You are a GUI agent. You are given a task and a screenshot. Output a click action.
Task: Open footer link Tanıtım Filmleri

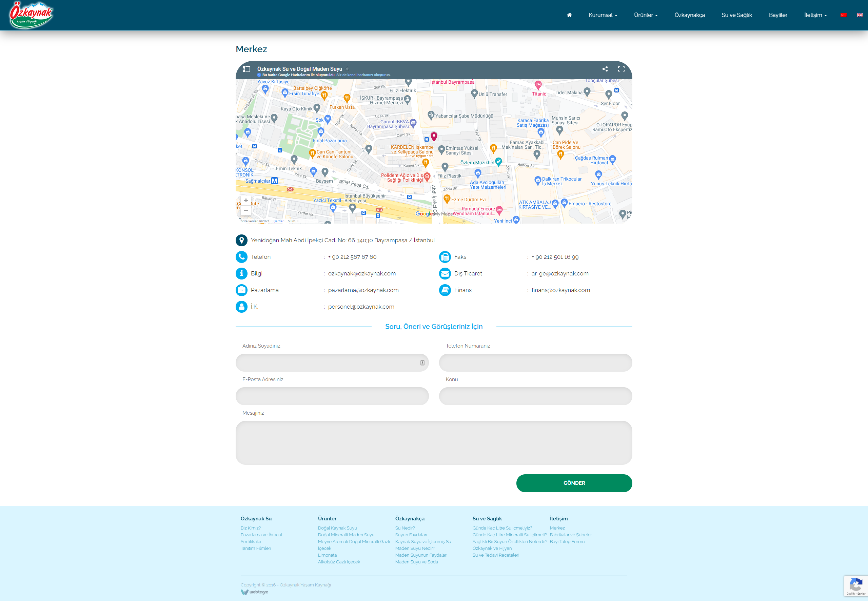coord(256,548)
